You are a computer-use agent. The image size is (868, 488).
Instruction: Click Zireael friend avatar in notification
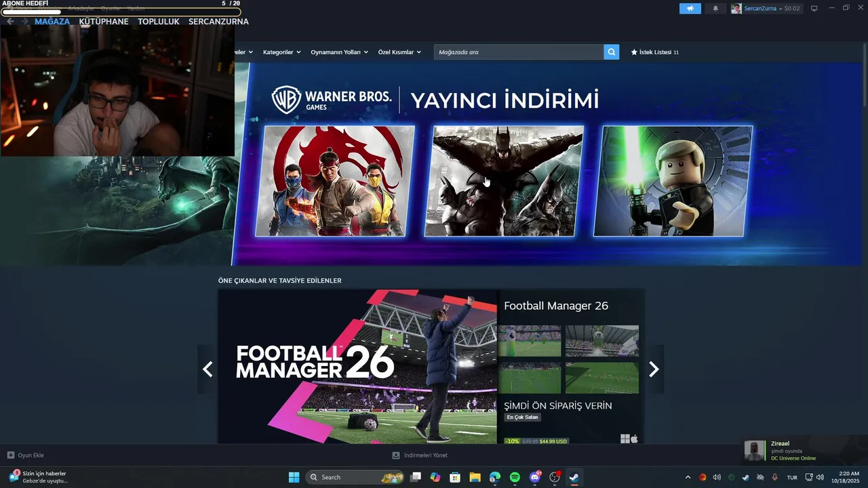755,450
